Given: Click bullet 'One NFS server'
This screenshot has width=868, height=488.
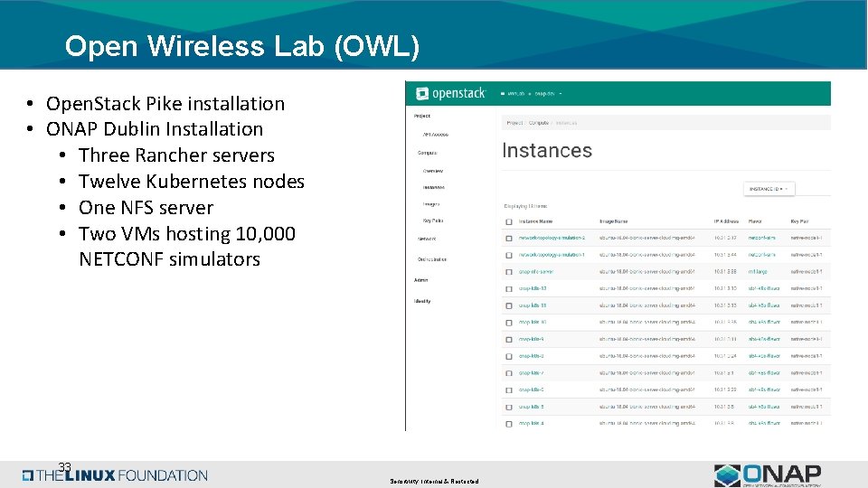Looking at the screenshot, I should point(146,208).
